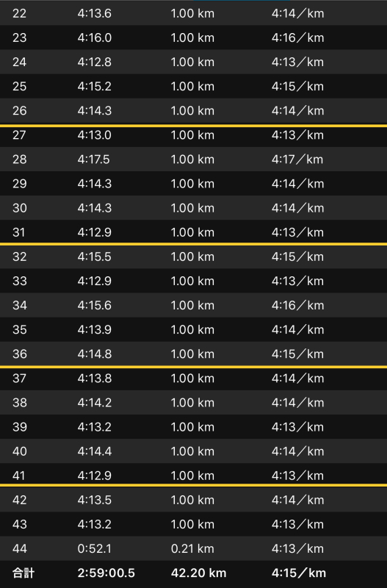
Task: Tap lap 34 pace 4:16/km
Action: click(x=298, y=305)
